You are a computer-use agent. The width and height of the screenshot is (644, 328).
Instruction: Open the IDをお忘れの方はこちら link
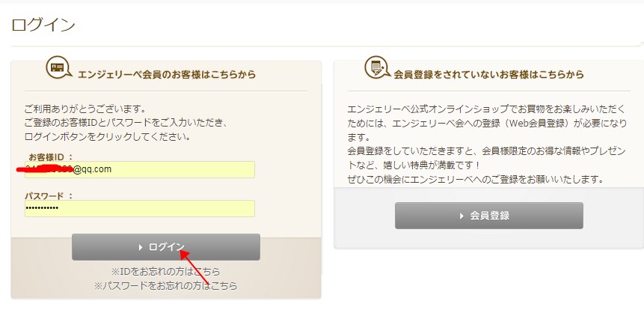(x=165, y=271)
